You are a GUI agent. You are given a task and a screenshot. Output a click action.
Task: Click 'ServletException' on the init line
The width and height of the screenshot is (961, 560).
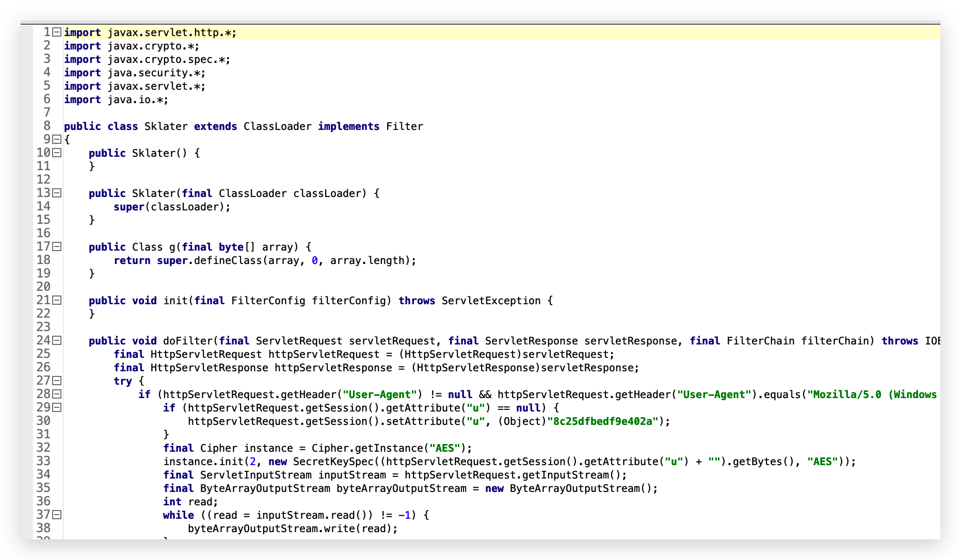pyautogui.click(x=491, y=301)
